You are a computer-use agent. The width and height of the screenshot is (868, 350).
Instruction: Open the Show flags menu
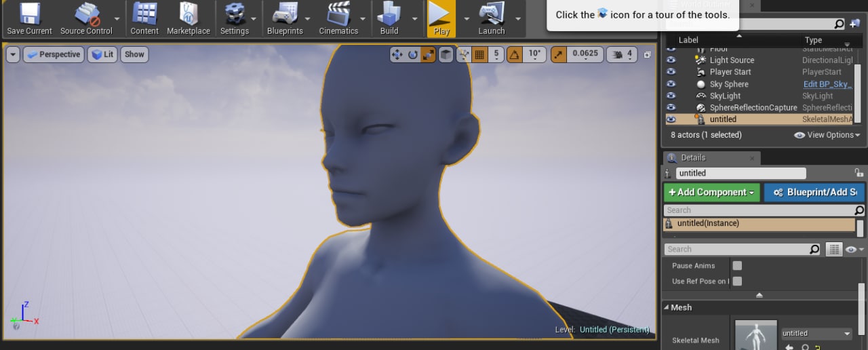coord(134,54)
